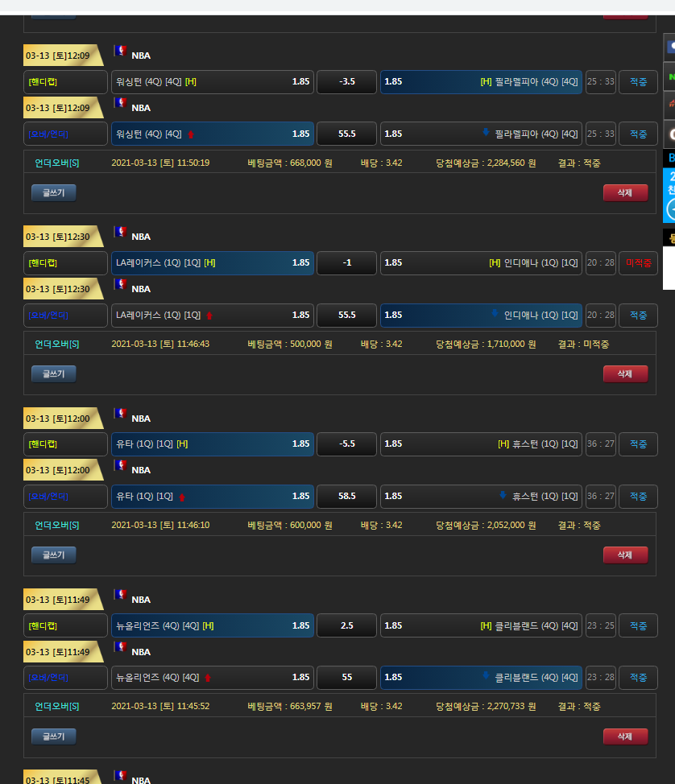Click the blue down arrow next to Indiana
The image size is (675, 784).
point(495,315)
